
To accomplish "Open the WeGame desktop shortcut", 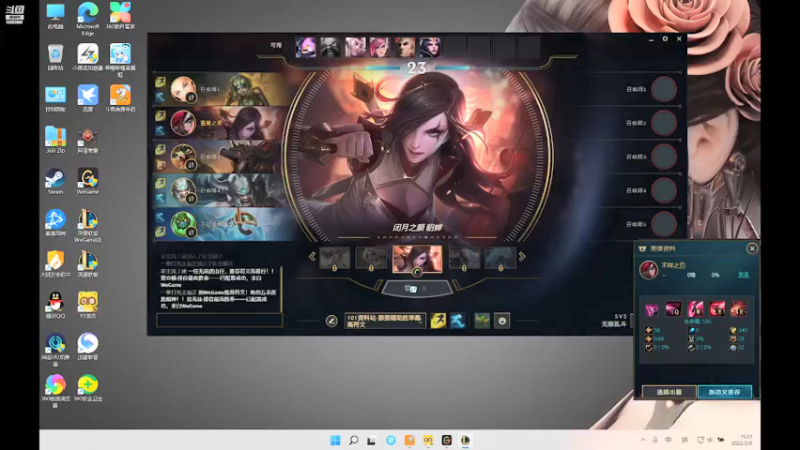I will point(88,182).
